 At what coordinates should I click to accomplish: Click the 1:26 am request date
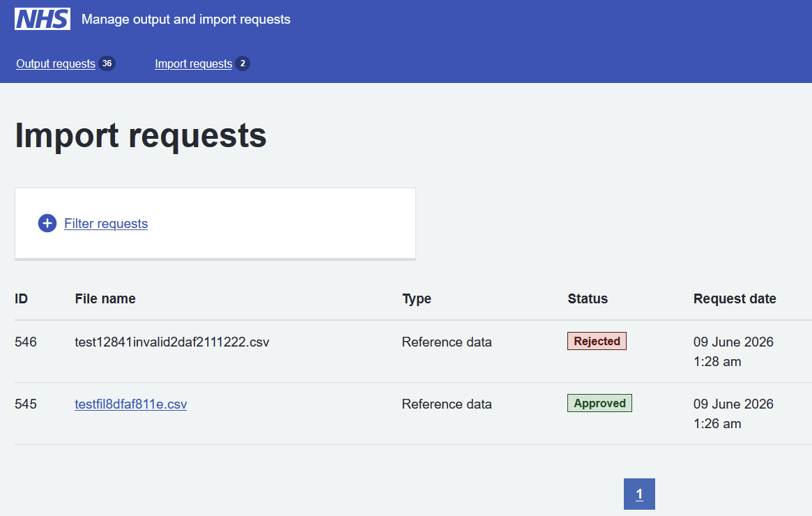click(x=717, y=424)
